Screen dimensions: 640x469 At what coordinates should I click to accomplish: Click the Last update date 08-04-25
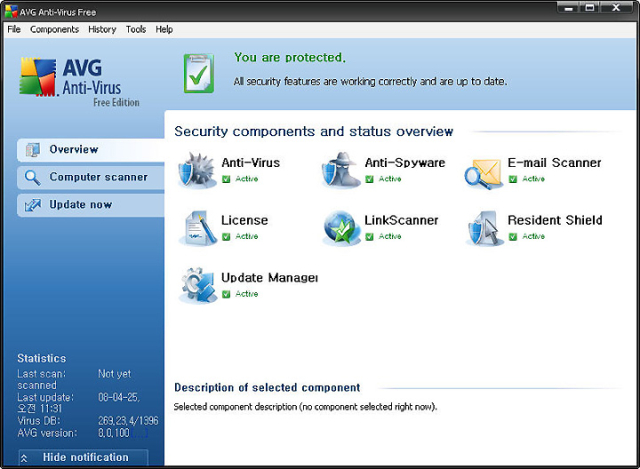[119, 398]
